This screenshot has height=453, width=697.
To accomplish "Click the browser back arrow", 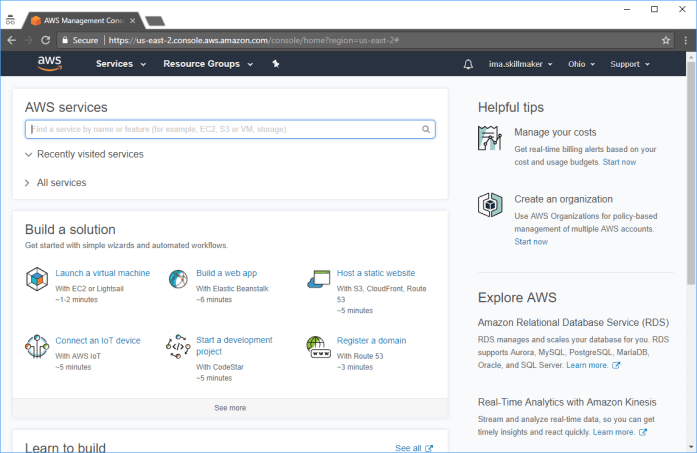I will (x=12, y=40).
